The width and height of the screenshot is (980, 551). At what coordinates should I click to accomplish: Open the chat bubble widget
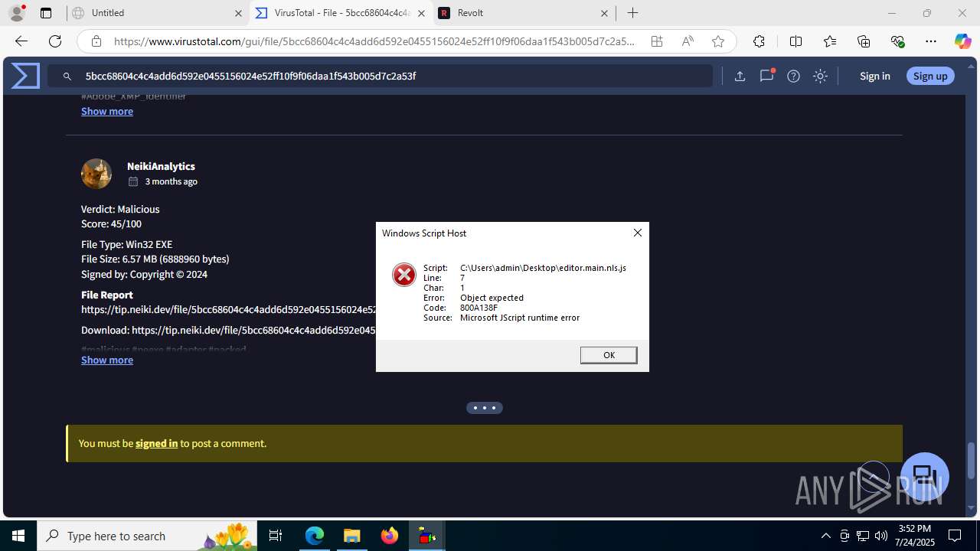coord(925,477)
